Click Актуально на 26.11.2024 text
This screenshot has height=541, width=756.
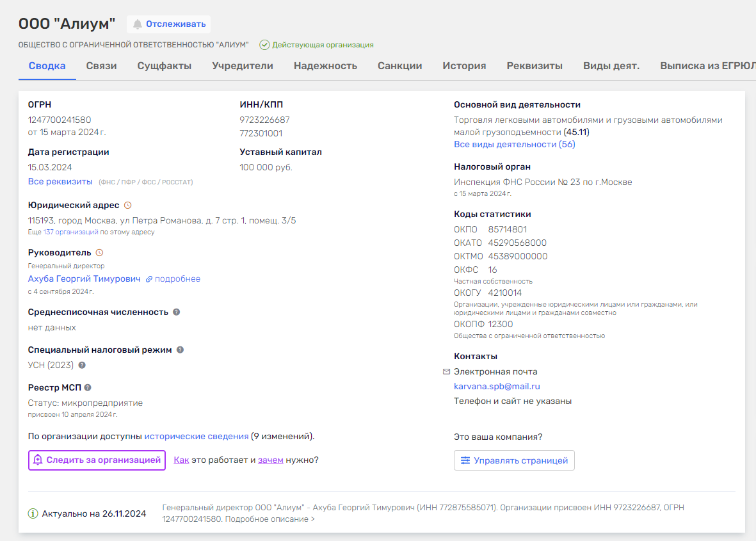[94, 514]
